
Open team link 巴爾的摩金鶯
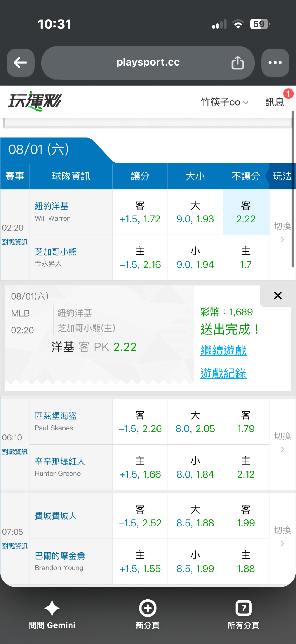(x=60, y=556)
